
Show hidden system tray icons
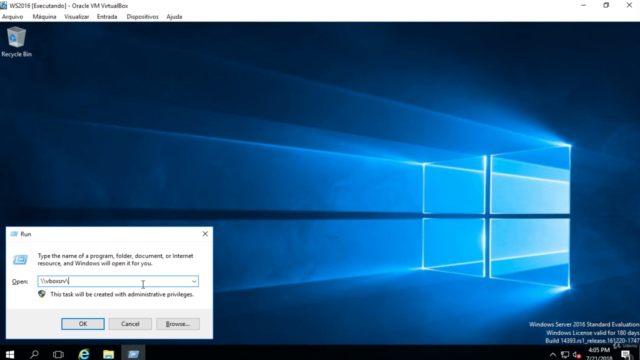[553, 355]
